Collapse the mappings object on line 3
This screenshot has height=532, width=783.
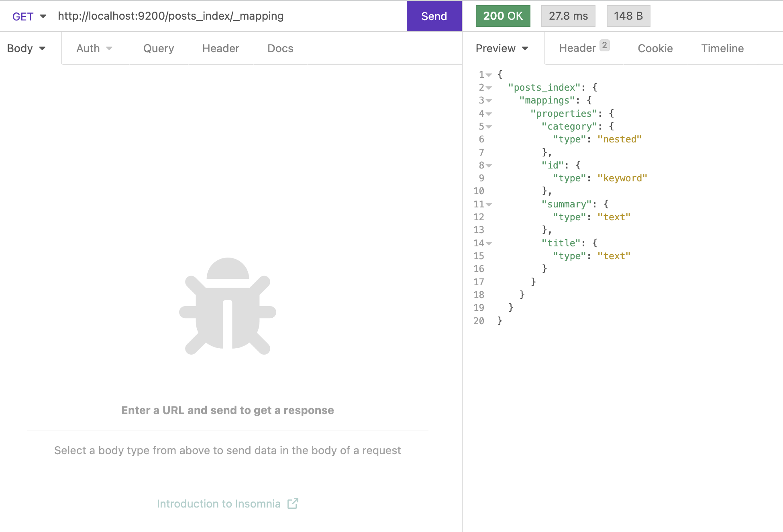point(489,101)
